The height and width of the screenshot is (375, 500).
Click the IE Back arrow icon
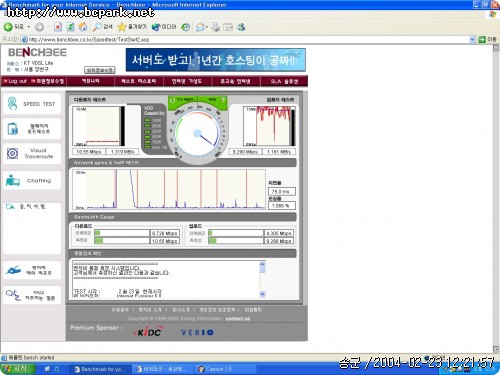pyautogui.click(x=8, y=27)
